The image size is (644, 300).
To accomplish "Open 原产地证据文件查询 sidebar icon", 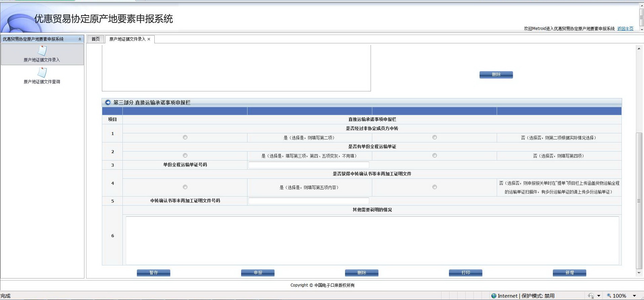I will click(x=42, y=73).
